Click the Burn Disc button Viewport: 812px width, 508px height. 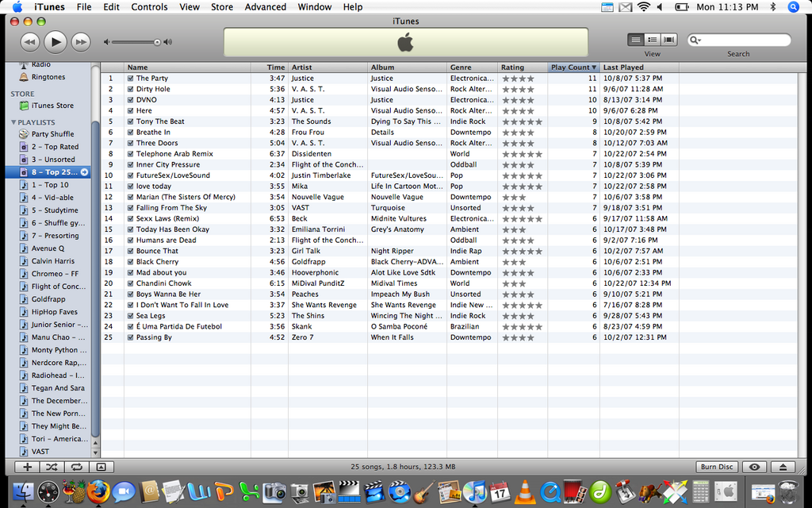click(717, 467)
